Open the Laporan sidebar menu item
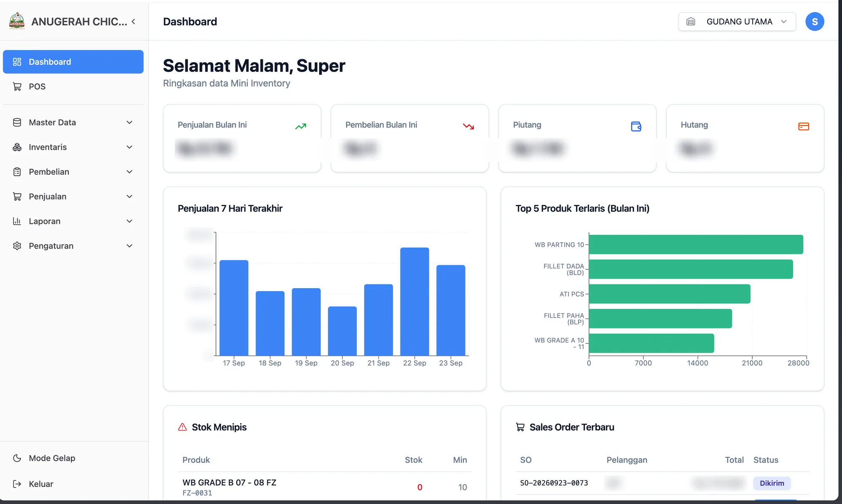The image size is (842, 504). (73, 221)
